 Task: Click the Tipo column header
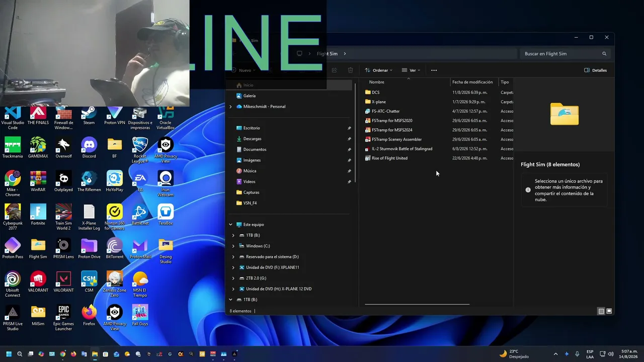(x=506, y=82)
